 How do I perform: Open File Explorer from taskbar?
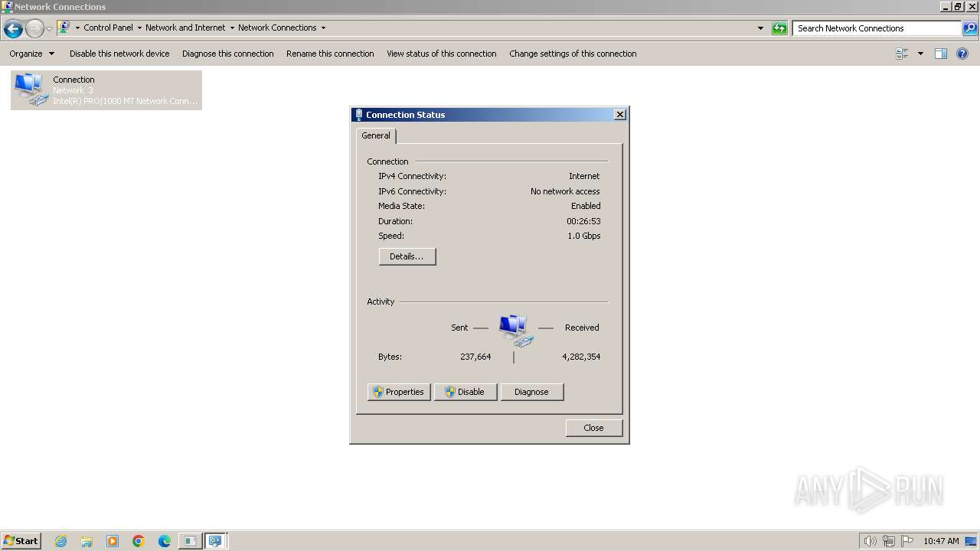[x=87, y=541]
